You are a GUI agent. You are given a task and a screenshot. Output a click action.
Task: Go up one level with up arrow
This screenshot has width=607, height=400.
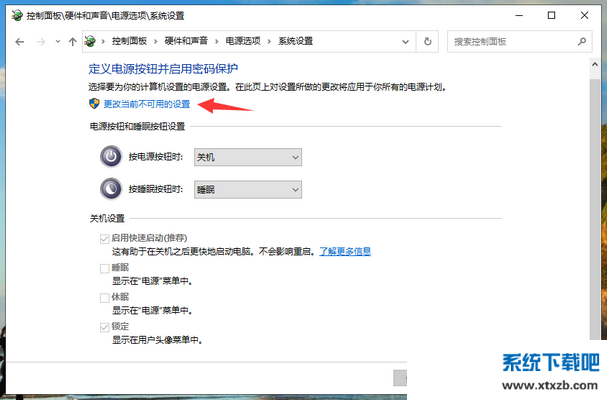72,42
